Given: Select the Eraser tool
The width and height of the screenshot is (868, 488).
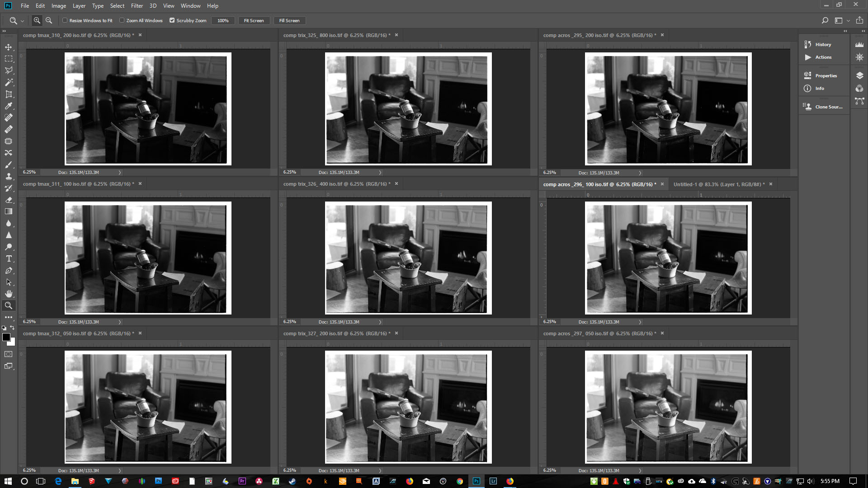Looking at the screenshot, I should (9, 200).
